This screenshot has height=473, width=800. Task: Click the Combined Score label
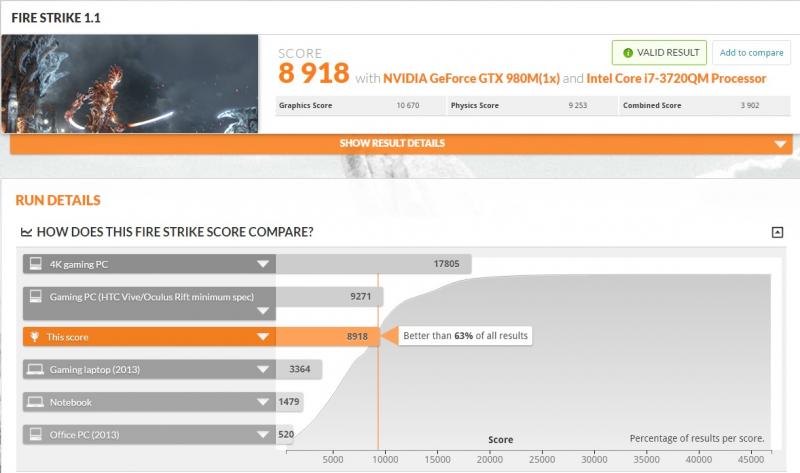point(652,106)
